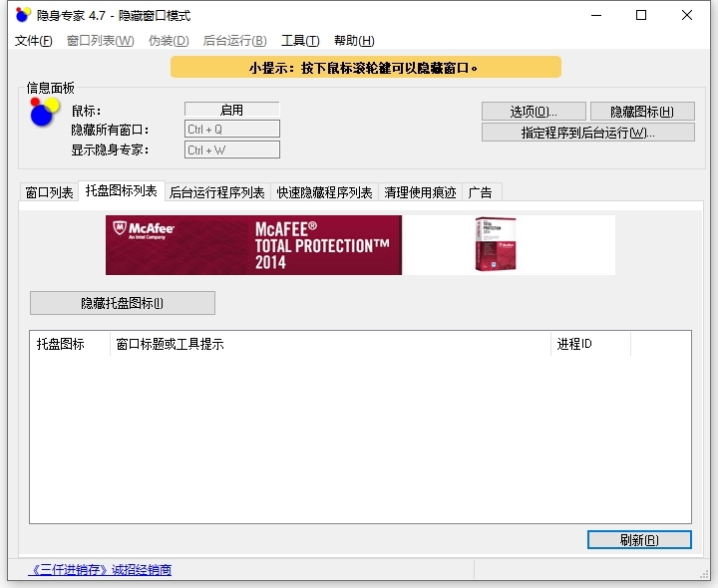The width and height of the screenshot is (718, 588).
Task: Click the 托盘图标 column header
Action: click(x=70, y=344)
